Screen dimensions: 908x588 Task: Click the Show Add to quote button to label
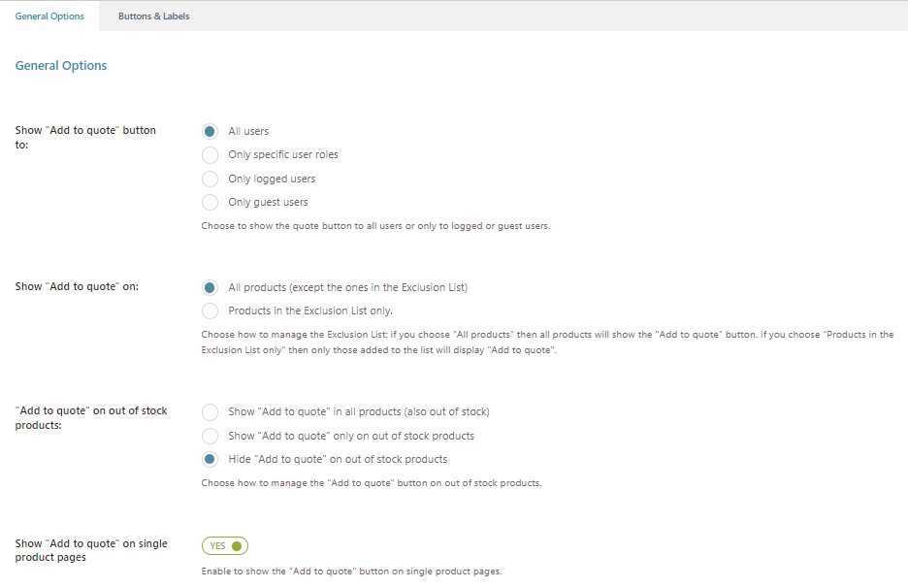click(85, 137)
